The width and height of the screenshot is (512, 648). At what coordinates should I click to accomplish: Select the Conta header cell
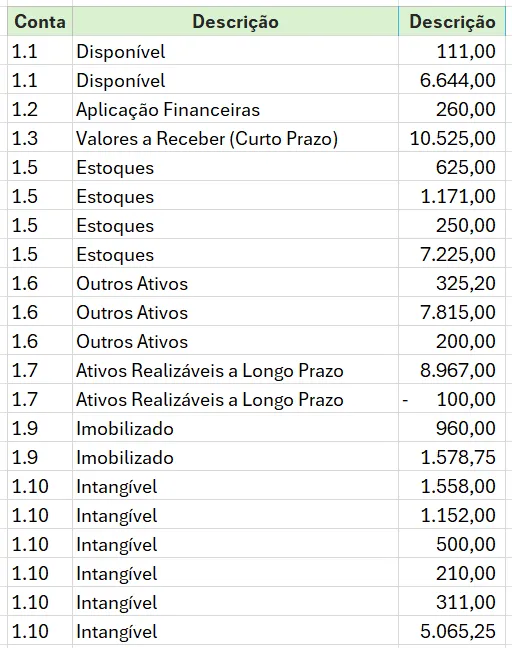point(40,21)
